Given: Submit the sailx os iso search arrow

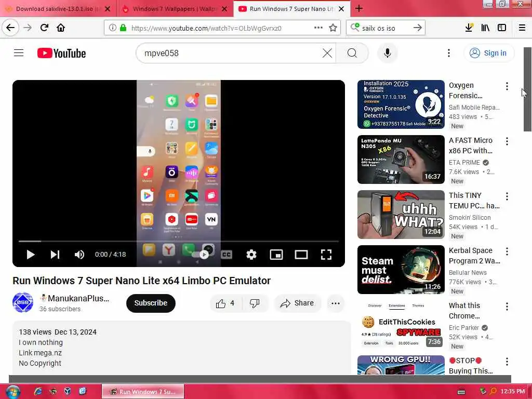Looking at the screenshot, I should [418, 28].
